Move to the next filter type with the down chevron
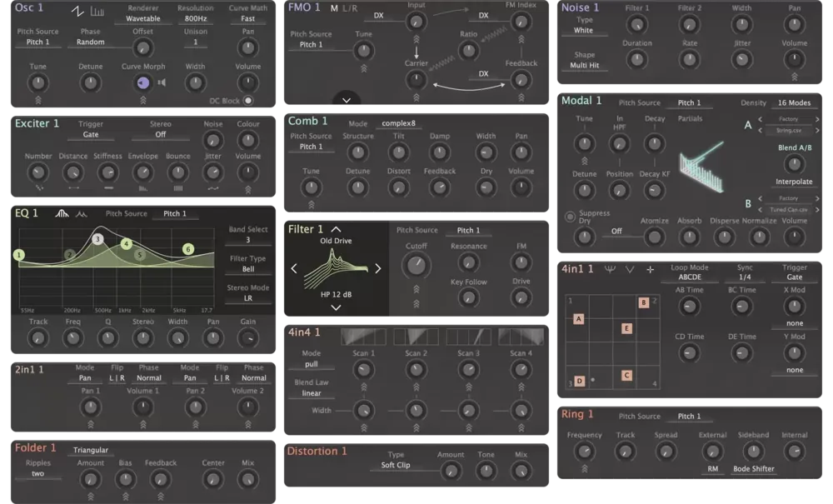Viewport: 833px width, 504px height. [x=336, y=307]
